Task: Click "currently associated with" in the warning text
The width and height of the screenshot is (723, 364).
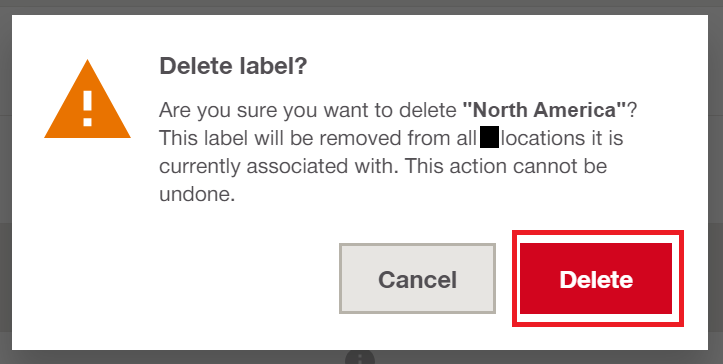Action: [278, 167]
